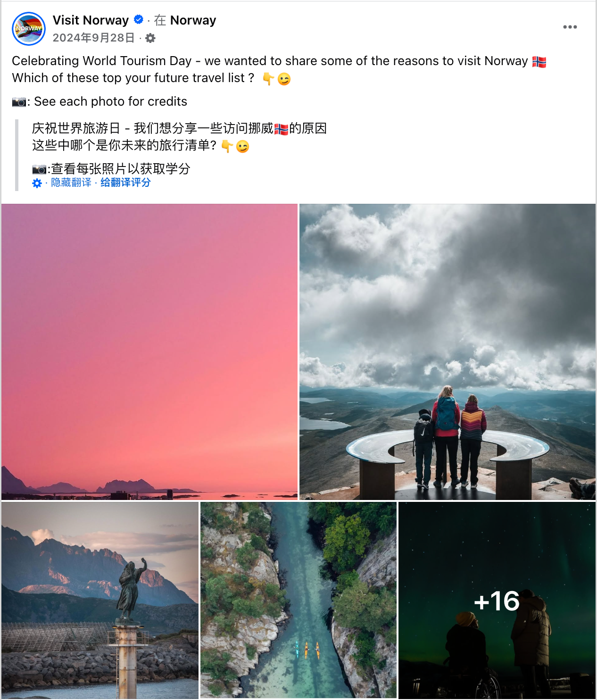Screen dimensions: 597x700
Task: Hide translation via 隐藏翻译 link
Action: pos(71,183)
